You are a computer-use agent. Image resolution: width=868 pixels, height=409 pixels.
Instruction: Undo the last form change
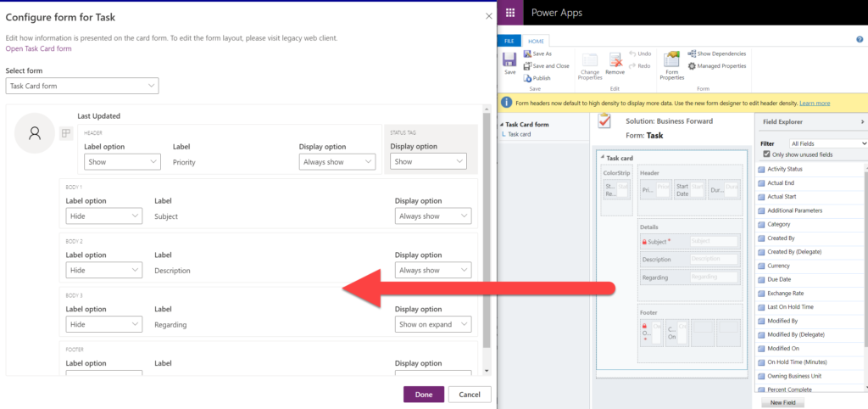(x=640, y=53)
